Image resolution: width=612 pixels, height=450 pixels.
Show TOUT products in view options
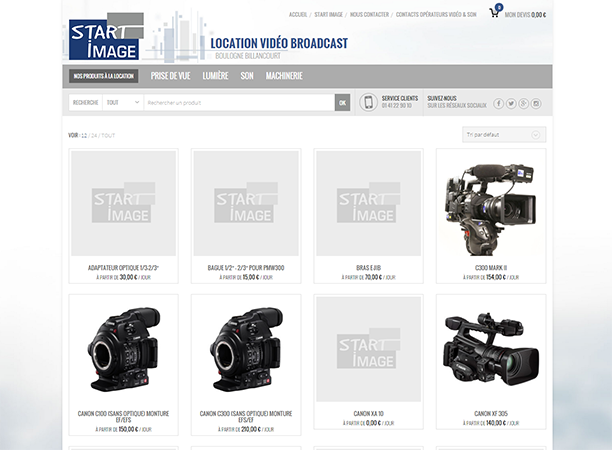click(x=108, y=136)
